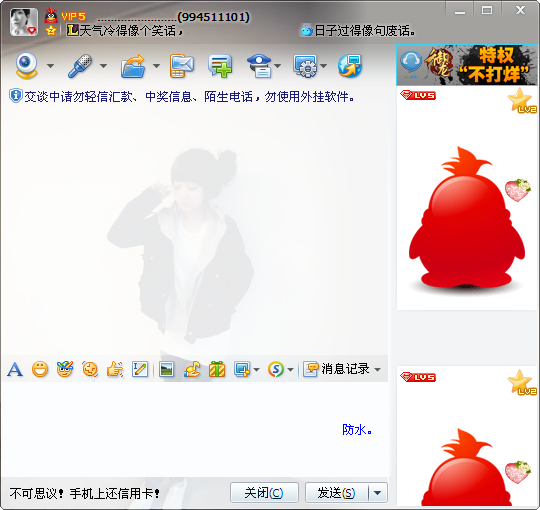Expand file transfer options arrow
Image resolution: width=540 pixels, height=510 pixels.
[156, 66]
